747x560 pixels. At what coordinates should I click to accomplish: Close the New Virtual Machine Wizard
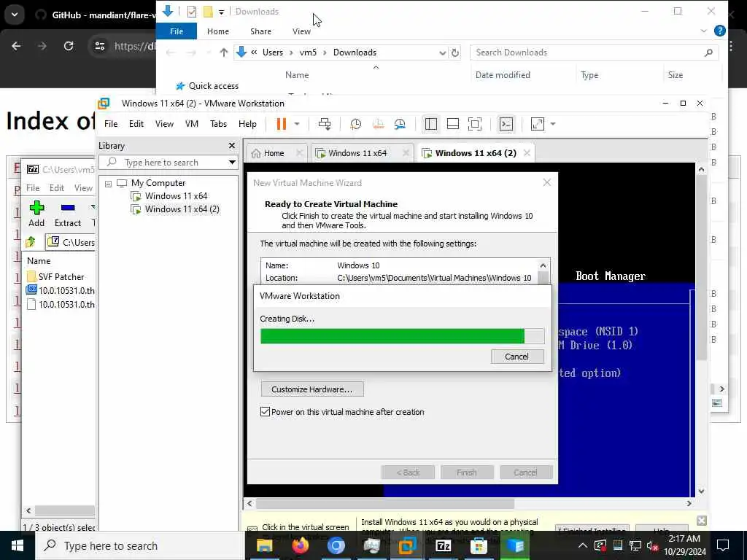(x=547, y=183)
